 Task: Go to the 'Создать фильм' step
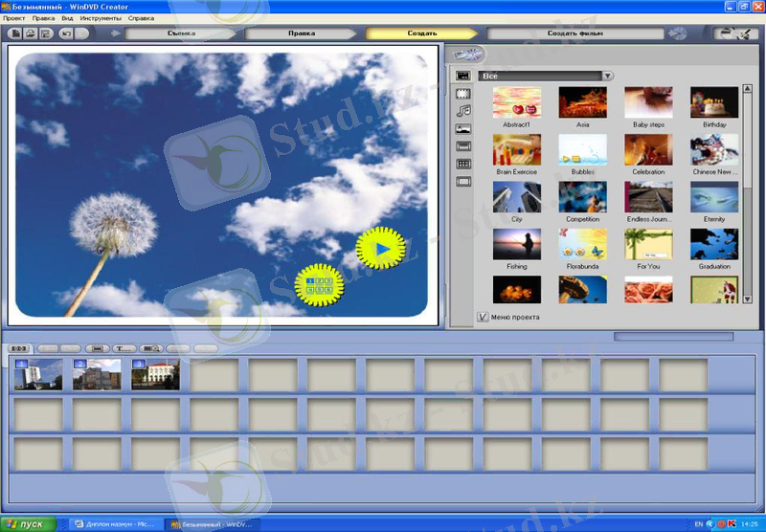point(574,33)
